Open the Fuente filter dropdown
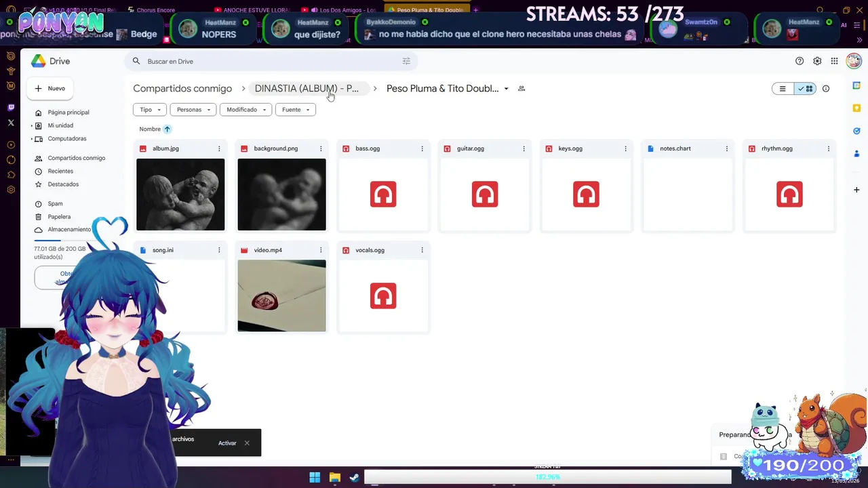 295,110
